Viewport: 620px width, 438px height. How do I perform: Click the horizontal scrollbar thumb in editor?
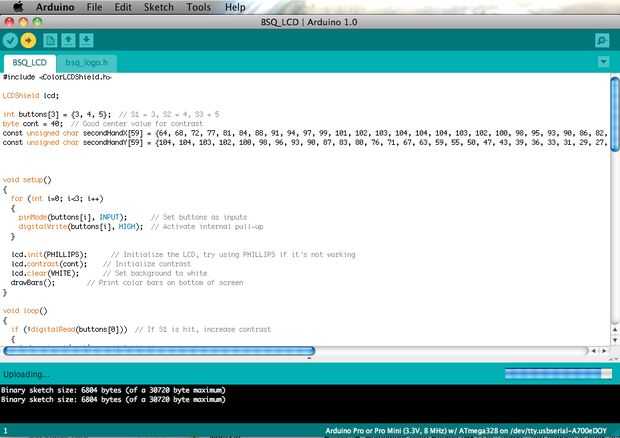coord(159,351)
